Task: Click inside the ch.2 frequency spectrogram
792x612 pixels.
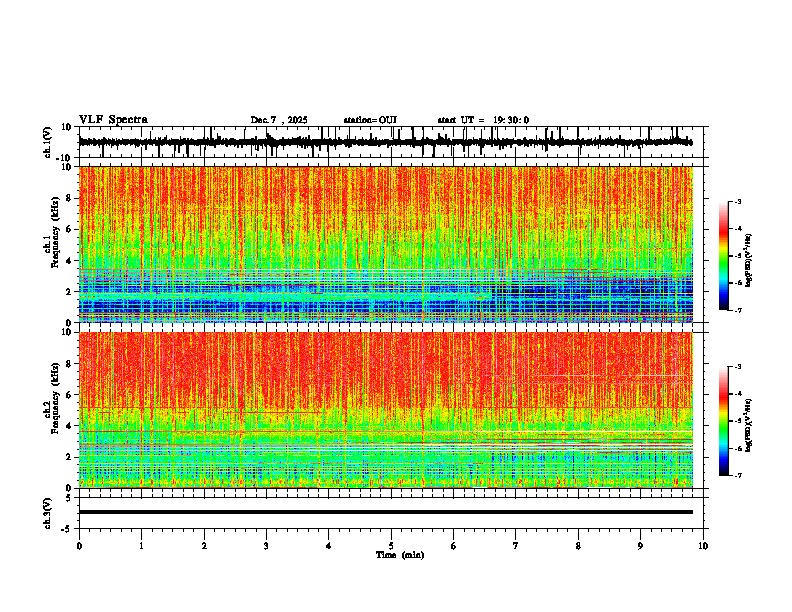Action: pyautogui.click(x=386, y=410)
